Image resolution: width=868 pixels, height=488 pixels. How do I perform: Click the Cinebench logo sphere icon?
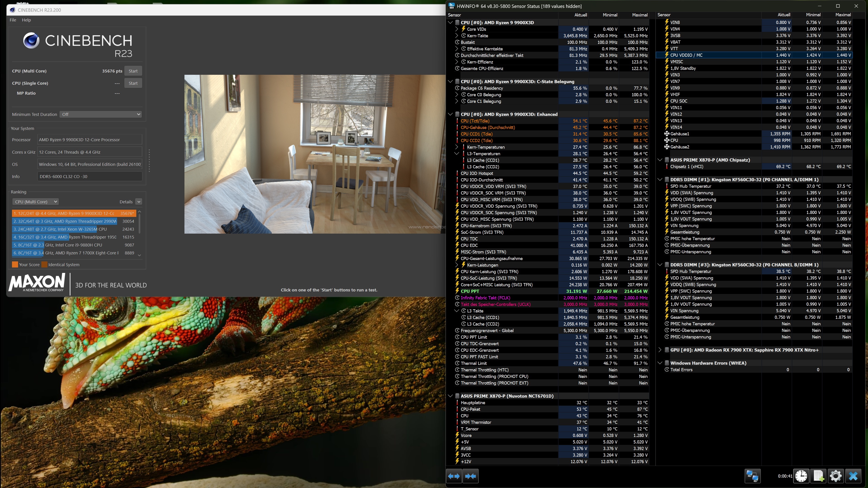[31, 40]
